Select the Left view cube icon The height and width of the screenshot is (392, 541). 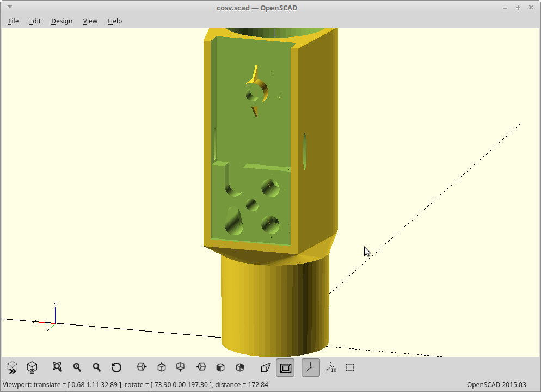point(201,367)
